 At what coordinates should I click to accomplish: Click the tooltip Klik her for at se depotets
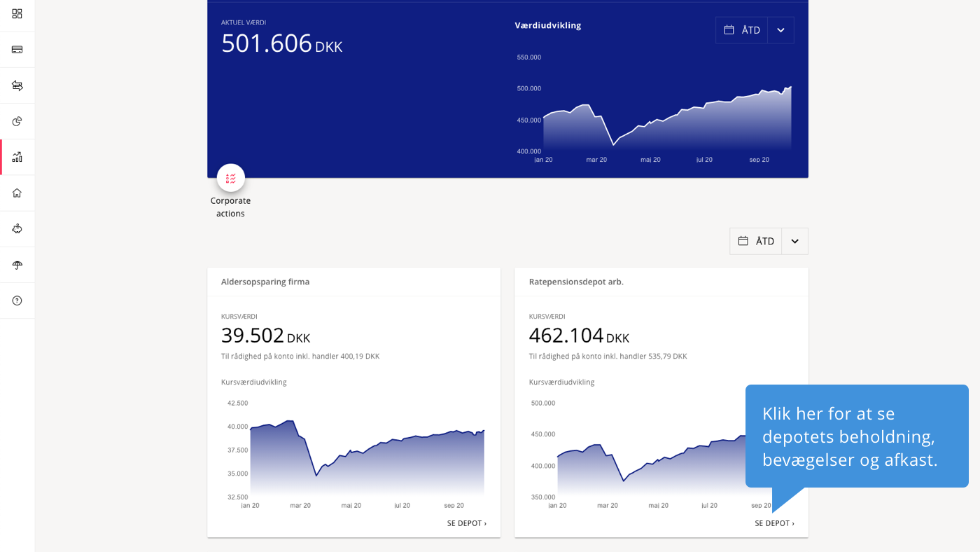(x=857, y=436)
